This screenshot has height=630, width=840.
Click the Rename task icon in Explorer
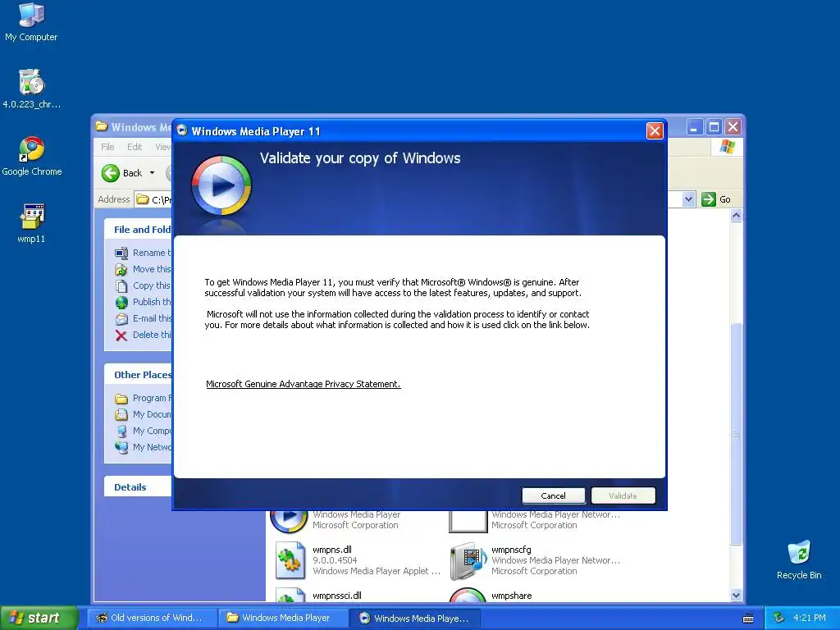pyautogui.click(x=121, y=253)
